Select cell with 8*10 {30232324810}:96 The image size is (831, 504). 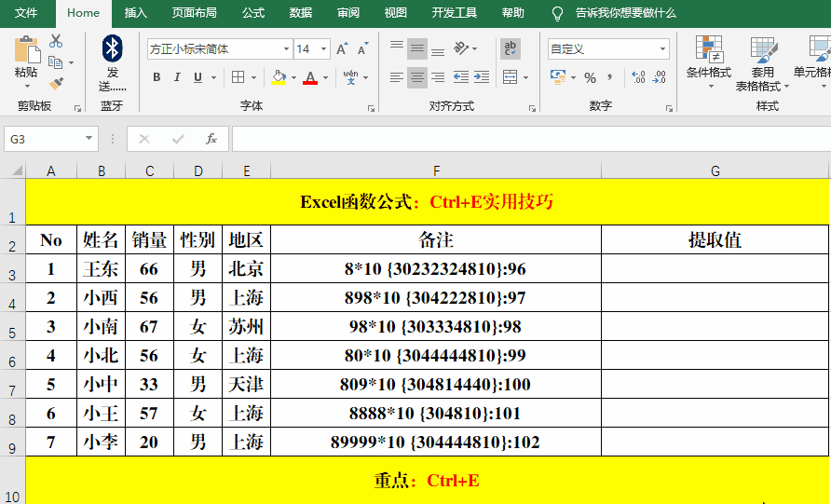(436, 268)
